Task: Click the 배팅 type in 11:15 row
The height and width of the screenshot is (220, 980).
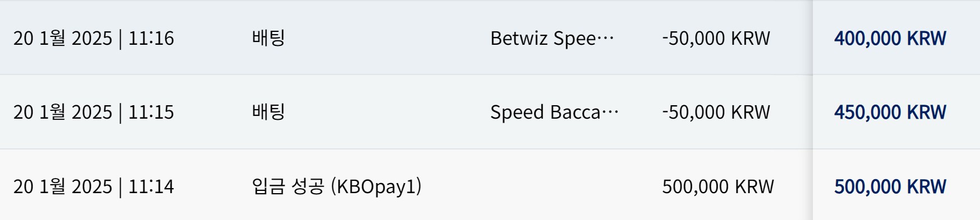Action: 269,112
